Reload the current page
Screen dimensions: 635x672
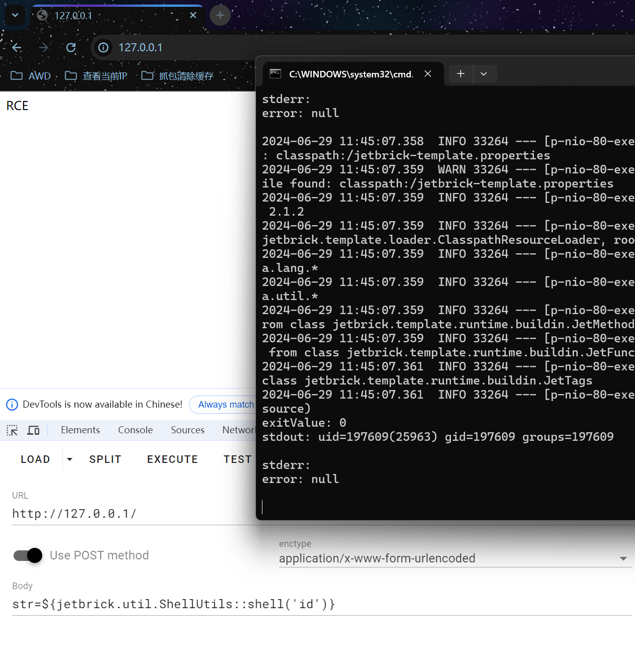click(71, 48)
